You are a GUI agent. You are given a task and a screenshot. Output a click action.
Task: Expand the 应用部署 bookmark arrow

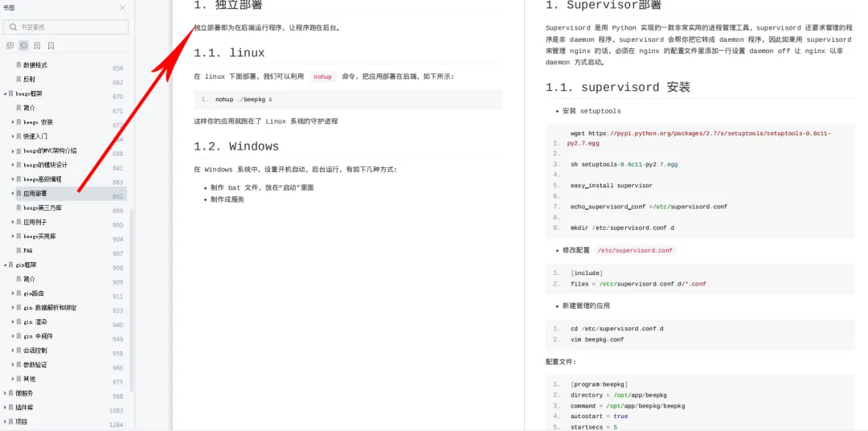tap(13, 193)
